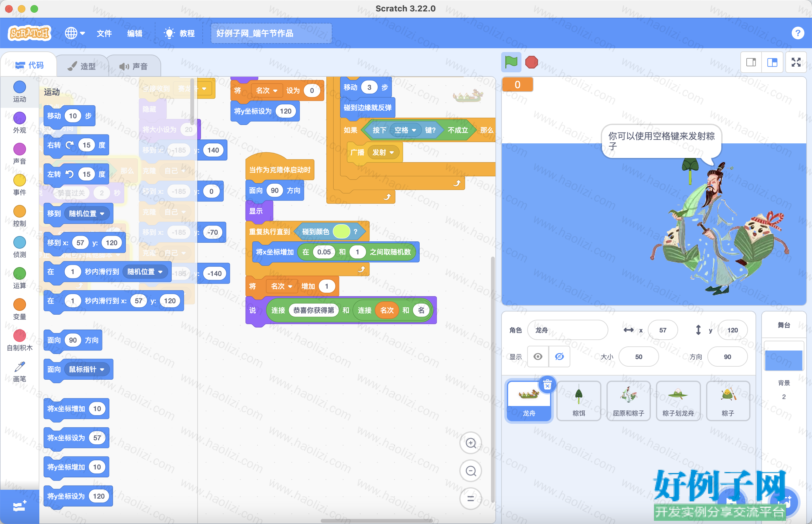This screenshot has width=812, height=524.
Task: Select the 侦测 block category
Action: [19, 247]
